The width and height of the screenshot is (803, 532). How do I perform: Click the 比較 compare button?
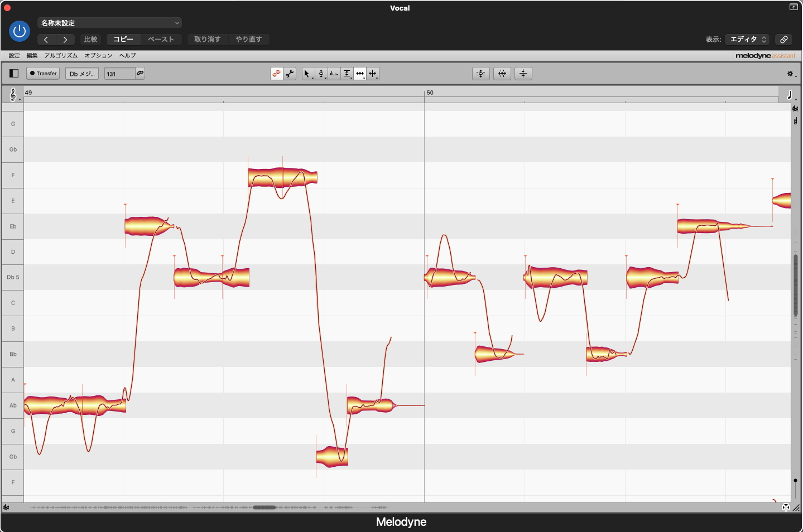click(x=90, y=40)
